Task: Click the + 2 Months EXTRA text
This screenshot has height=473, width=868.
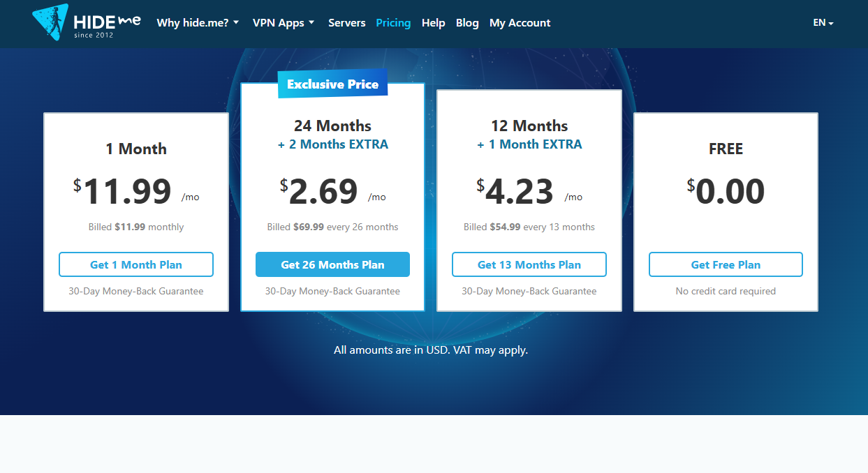Action: 332,144
